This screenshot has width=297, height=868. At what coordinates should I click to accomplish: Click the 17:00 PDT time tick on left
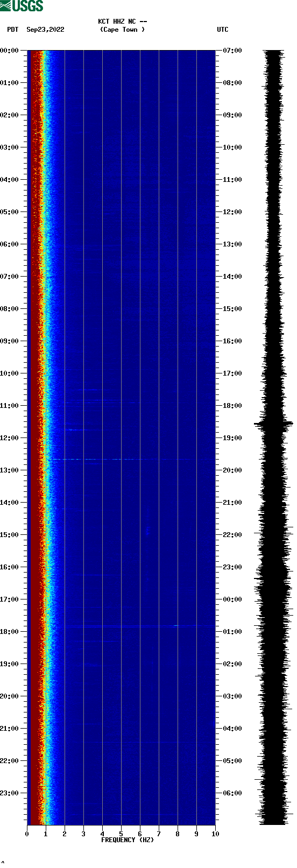[x=9, y=599]
